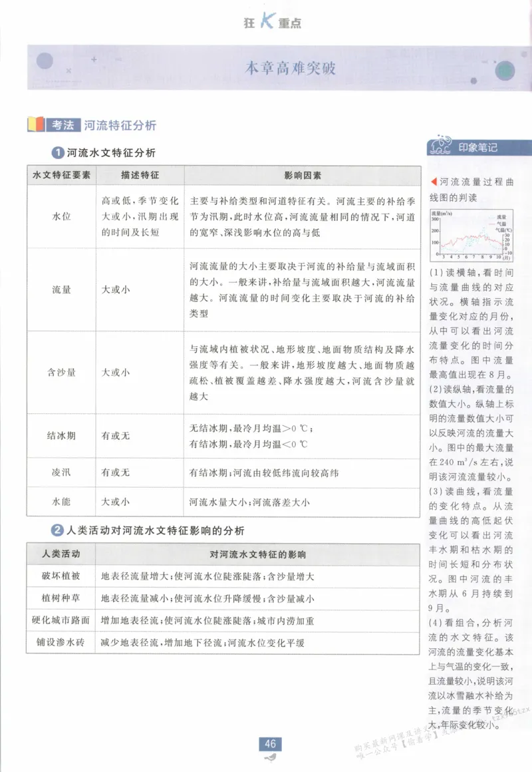
Task: Select the 凌汛 row label
Action: pyautogui.click(x=62, y=472)
